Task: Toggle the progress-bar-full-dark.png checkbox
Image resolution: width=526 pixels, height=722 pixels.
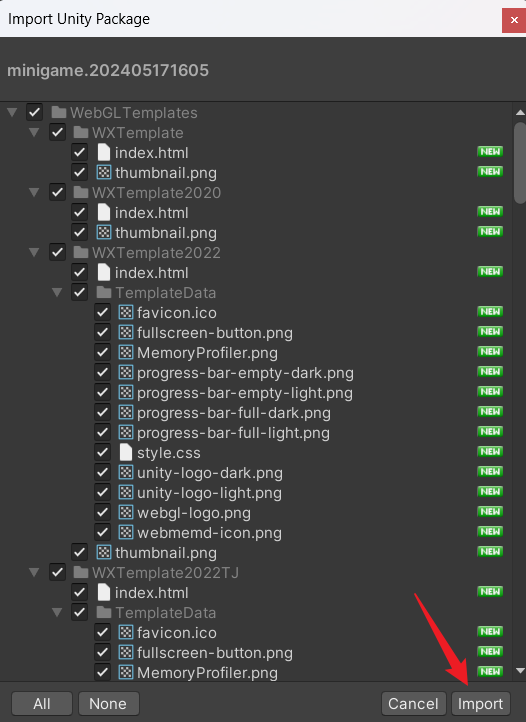Action: coord(102,413)
